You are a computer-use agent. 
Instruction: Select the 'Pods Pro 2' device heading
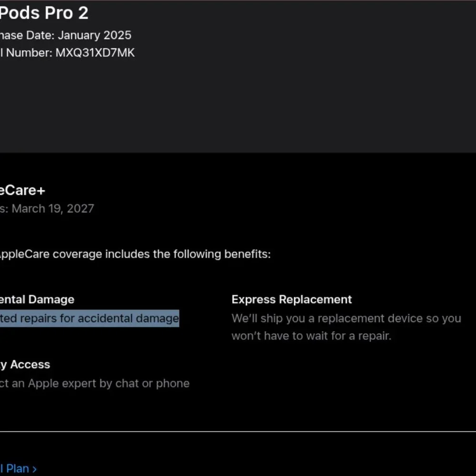click(x=44, y=13)
